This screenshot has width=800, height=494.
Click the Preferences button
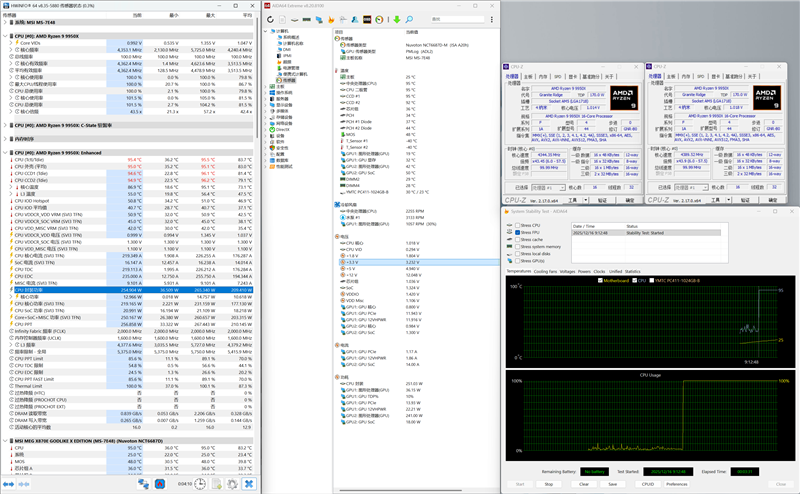point(676,483)
